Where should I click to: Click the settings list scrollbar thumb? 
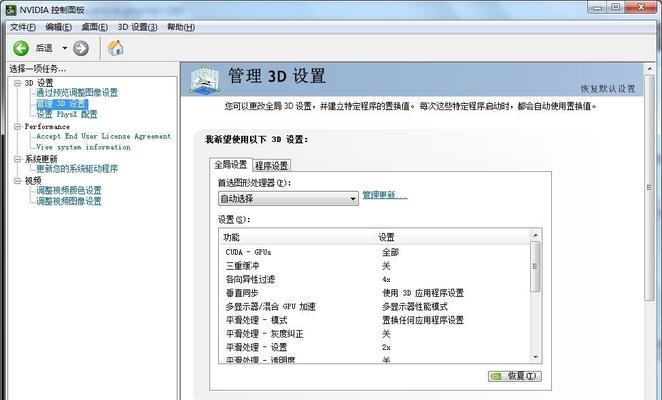tap(535, 266)
